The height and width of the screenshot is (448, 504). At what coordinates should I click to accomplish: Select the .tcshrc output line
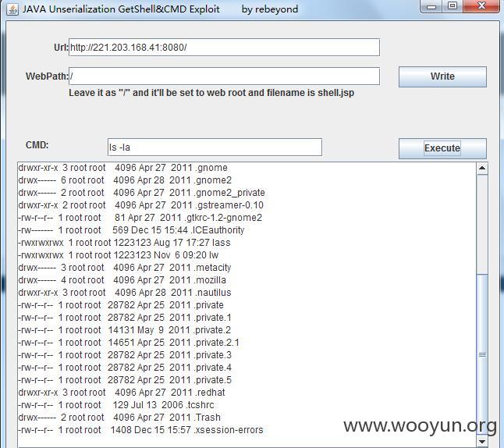click(x=116, y=405)
